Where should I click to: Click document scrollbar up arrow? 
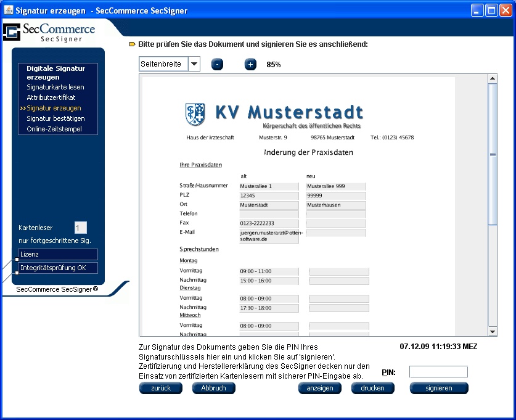[493, 78]
